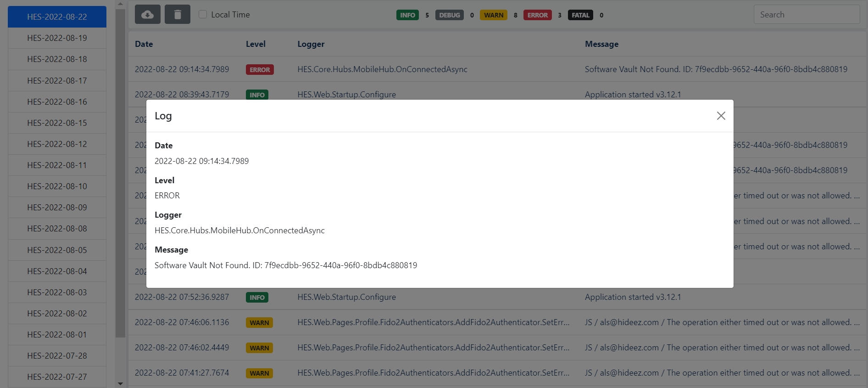The image size is (868, 388).
Task: Click the trash delete log icon
Action: click(178, 15)
